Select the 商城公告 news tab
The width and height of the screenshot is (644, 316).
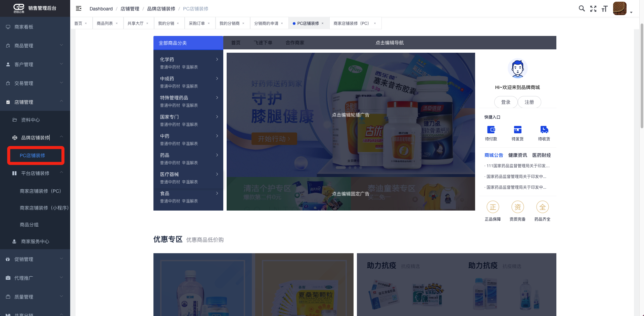pos(494,155)
